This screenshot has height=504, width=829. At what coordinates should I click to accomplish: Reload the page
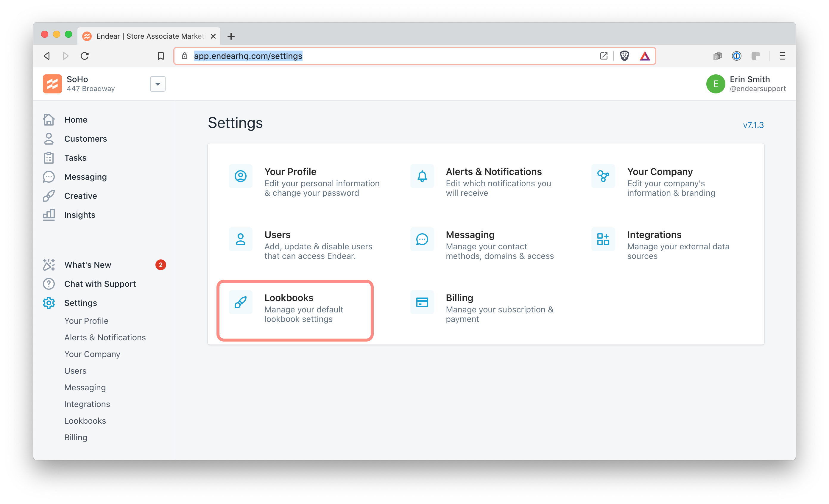85,56
